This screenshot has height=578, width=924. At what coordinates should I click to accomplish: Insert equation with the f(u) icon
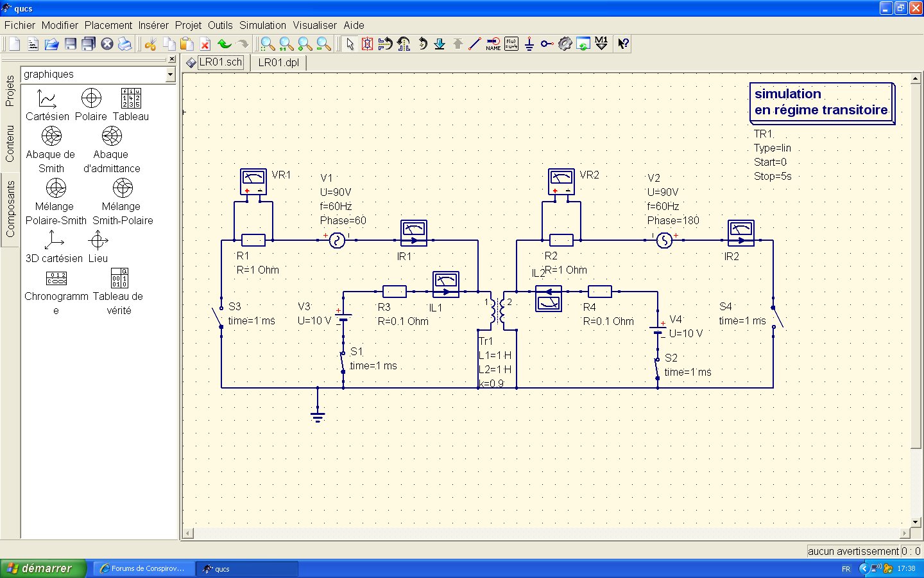tap(511, 44)
